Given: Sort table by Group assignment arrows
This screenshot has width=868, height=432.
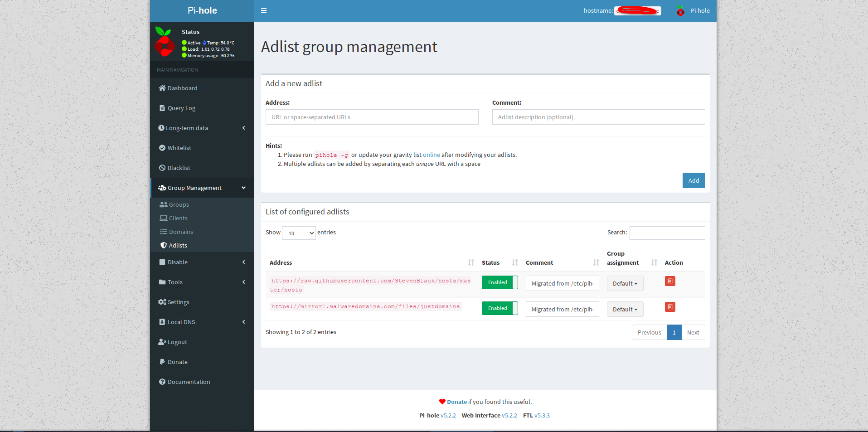Looking at the screenshot, I should tap(654, 262).
